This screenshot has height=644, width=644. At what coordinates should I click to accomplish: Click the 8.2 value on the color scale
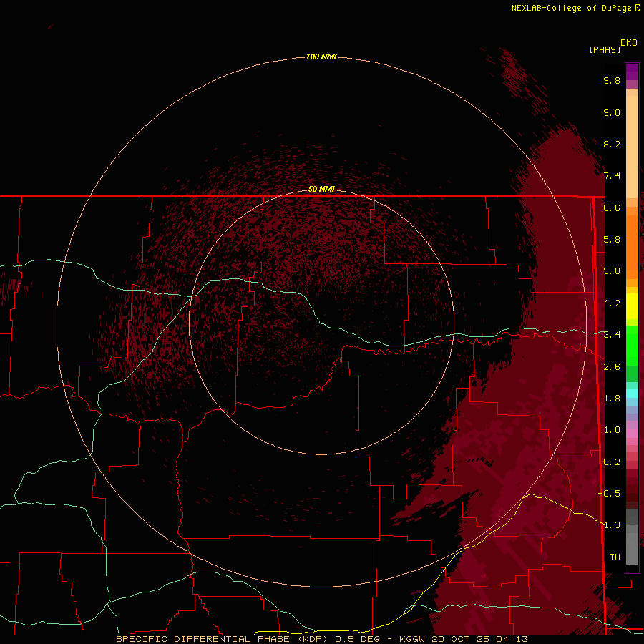pos(612,144)
